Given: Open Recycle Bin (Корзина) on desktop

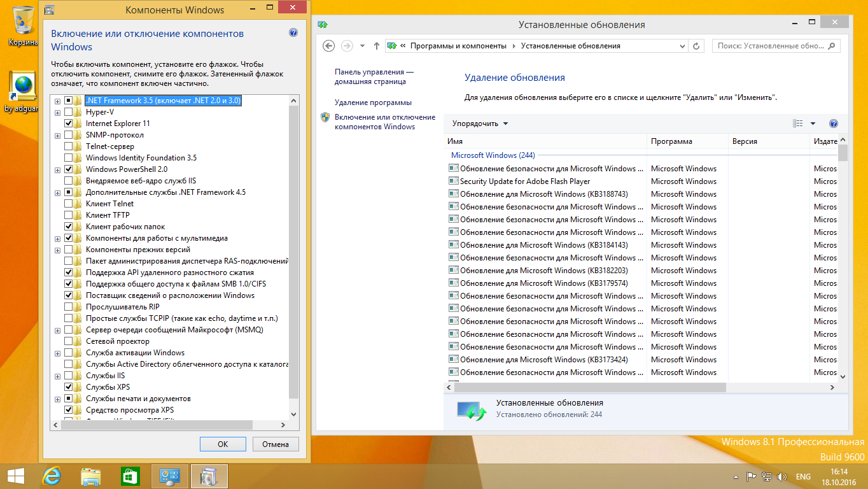Looking at the screenshot, I should [x=24, y=24].
